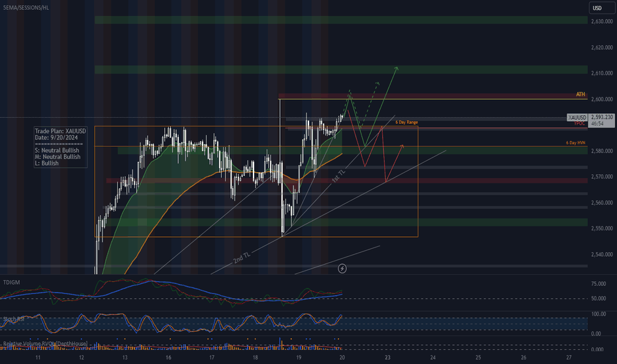Click the 50.000 level on TDIGM scale

click(x=598, y=298)
